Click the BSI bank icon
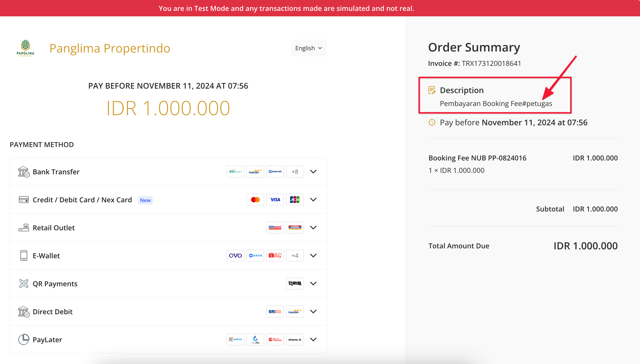This screenshot has width=640, height=364. coord(235,172)
